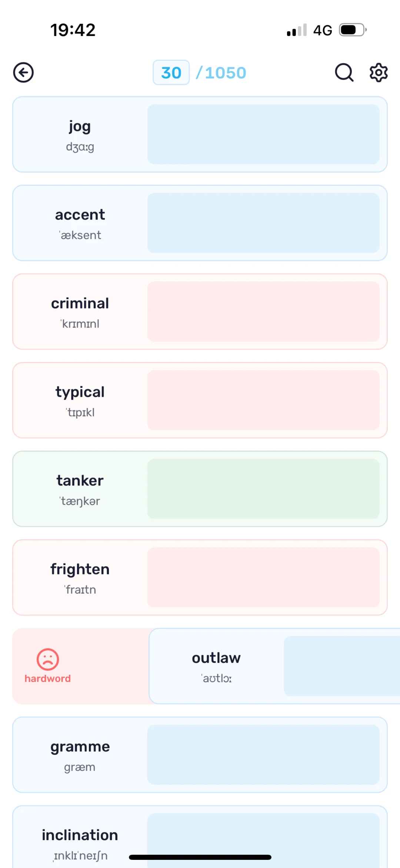The image size is (400, 868).
Task: Uncover the red meaning box for typical
Action: (263, 400)
